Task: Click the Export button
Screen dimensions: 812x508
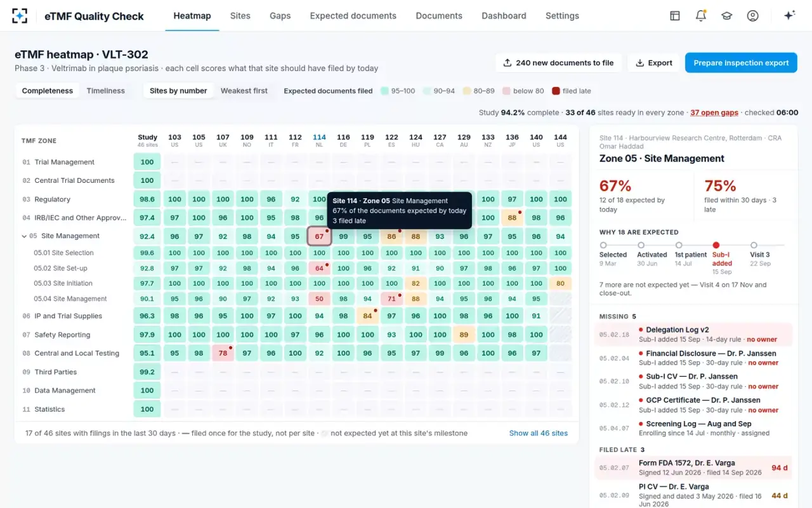Action: [x=654, y=63]
